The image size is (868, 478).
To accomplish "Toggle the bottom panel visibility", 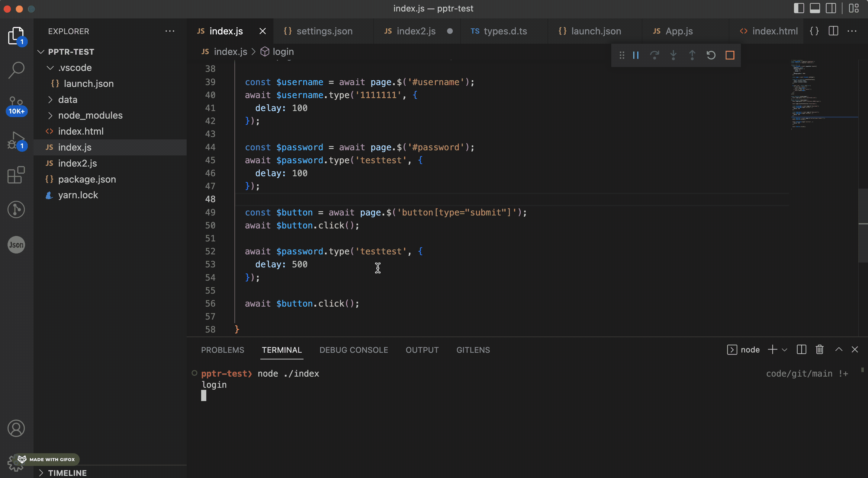I will (815, 8).
